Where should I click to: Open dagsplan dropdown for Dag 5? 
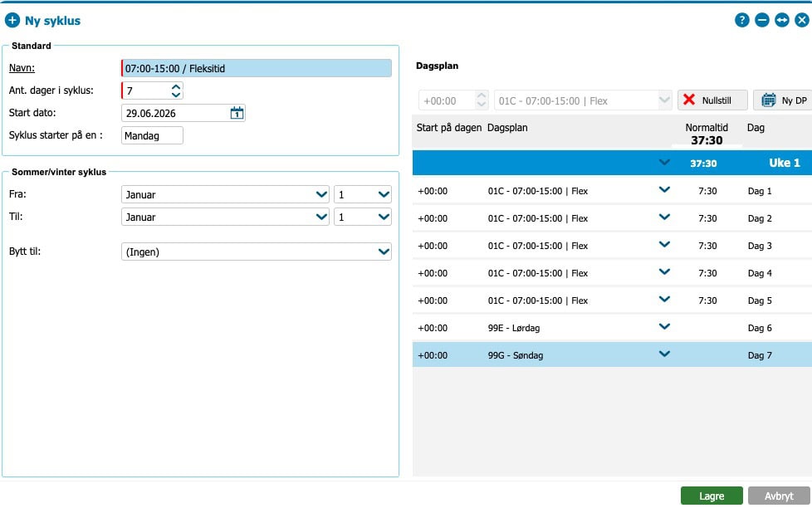pyautogui.click(x=664, y=300)
